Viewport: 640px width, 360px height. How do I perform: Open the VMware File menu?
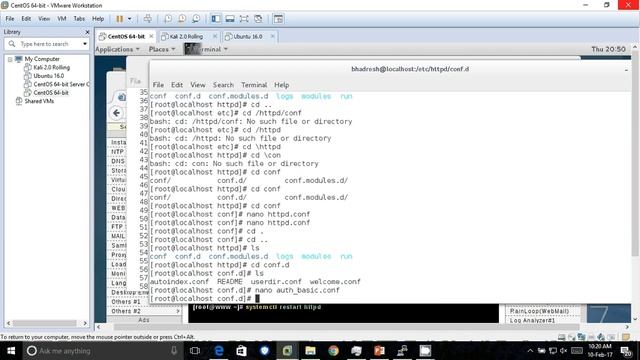tap(10, 19)
